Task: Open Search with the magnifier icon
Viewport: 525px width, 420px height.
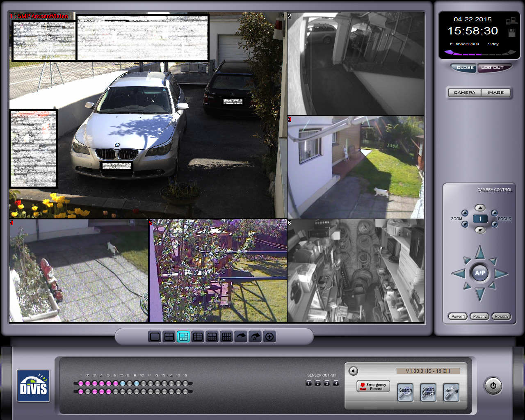Action: (405, 392)
